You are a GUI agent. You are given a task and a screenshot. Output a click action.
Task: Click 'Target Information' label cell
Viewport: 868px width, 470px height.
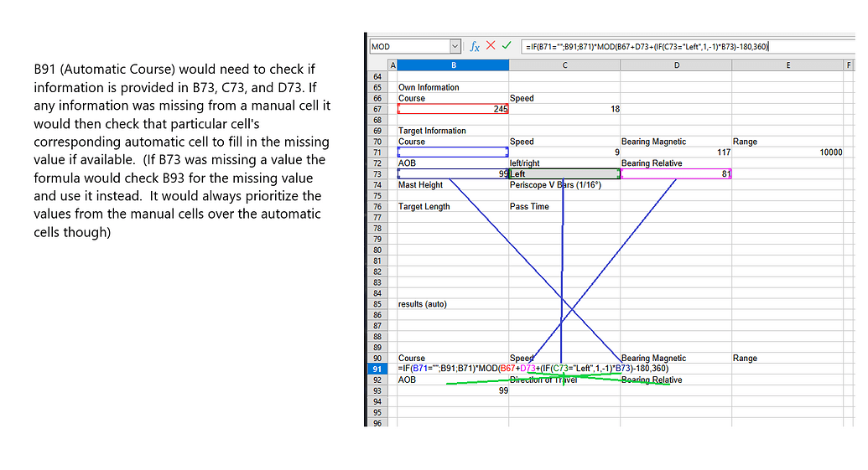coord(432,131)
